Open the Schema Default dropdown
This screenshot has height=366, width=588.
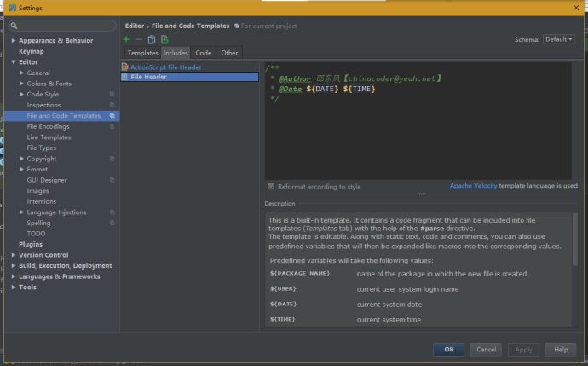[x=558, y=39]
